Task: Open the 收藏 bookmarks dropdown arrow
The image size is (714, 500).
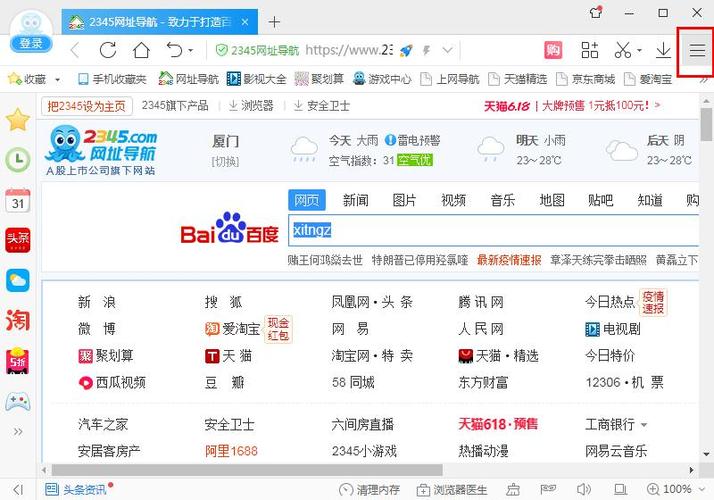Action: (x=57, y=80)
